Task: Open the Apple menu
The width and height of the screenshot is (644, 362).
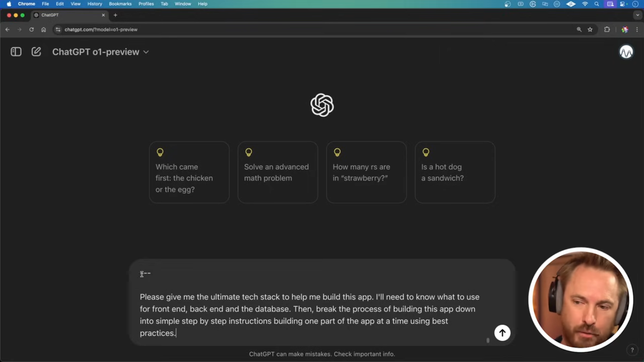Action: click(x=9, y=4)
